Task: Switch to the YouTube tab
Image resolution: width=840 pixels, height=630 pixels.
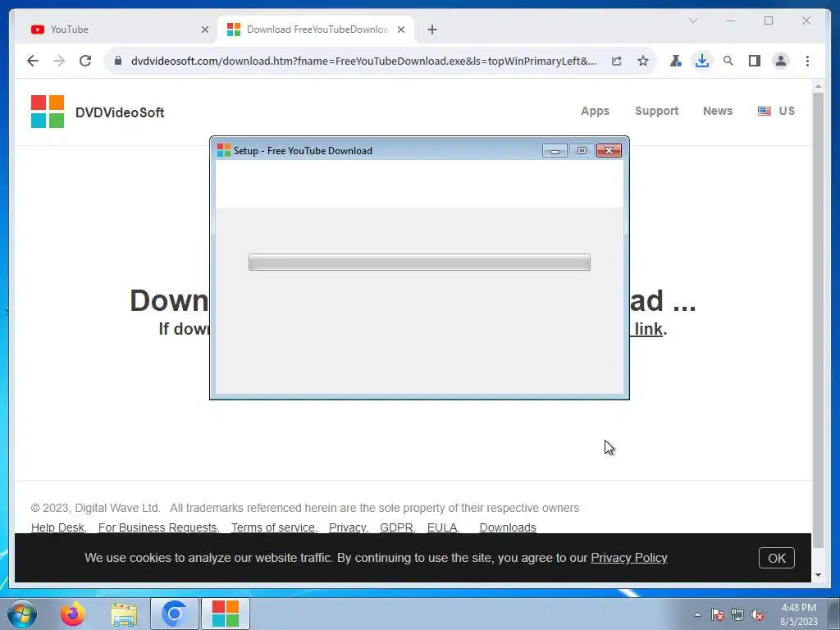Action: tap(116, 30)
